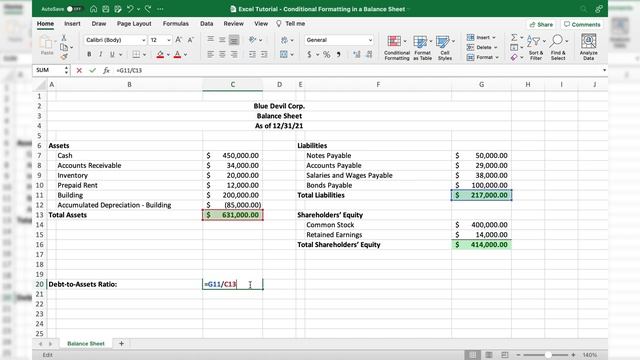The width and height of the screenshot is (640, 360).
Task: Open the Comments pane button
Action: [582, 24]
